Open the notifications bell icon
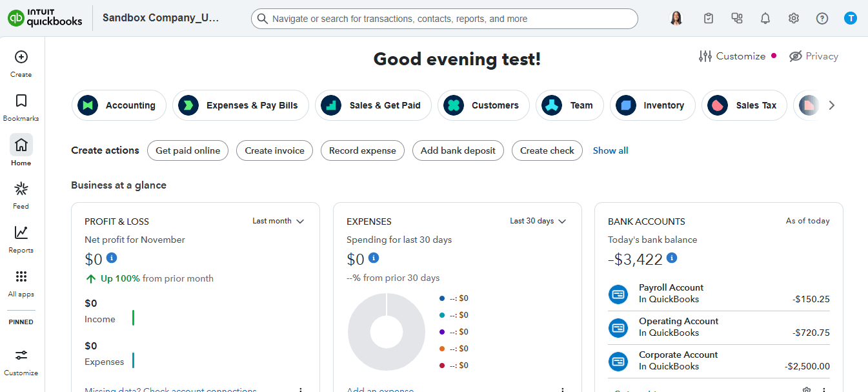This screenshot has width=868, height=392. [x=765, y=19]
